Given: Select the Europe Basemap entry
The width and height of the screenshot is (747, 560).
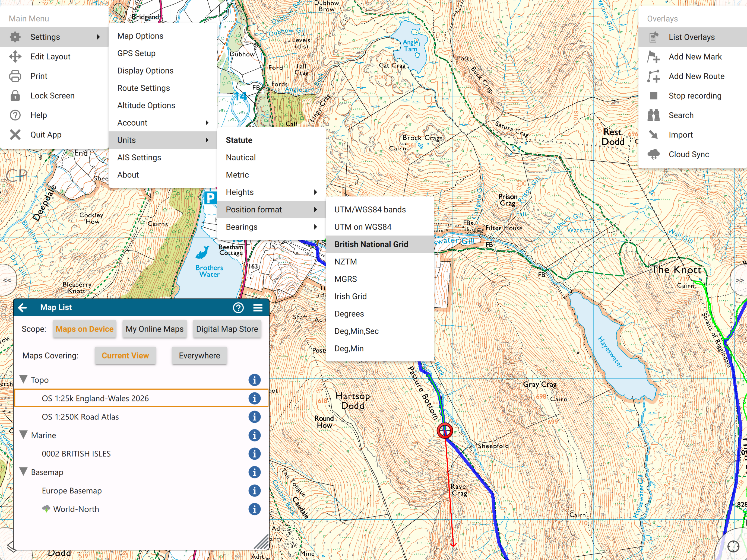Looking at the screenshot, I should tap(72, 491).
